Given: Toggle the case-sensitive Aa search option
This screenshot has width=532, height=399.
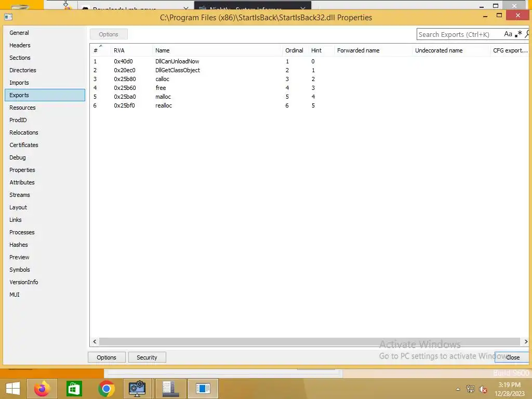Looking at the screenshot, I should [x=508, y=34].
